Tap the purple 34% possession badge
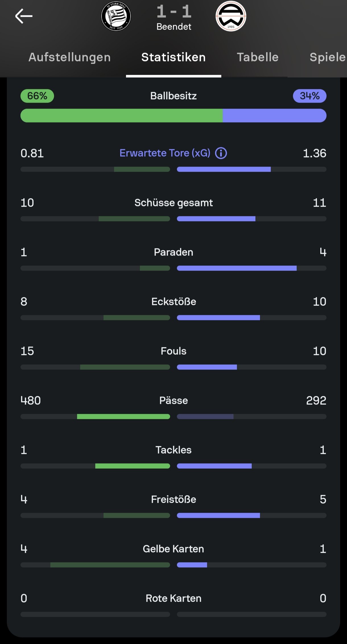The image size is (347, 644). click(x=309, y=96)
